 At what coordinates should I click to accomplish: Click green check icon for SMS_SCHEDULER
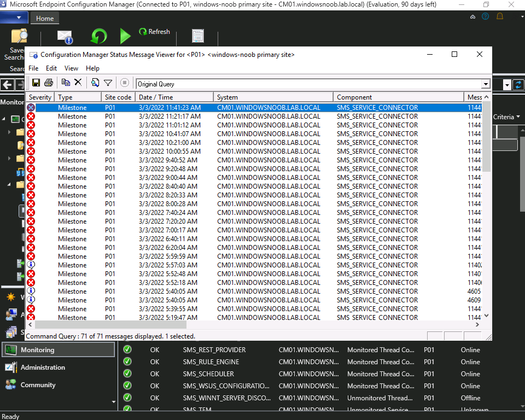127,374
